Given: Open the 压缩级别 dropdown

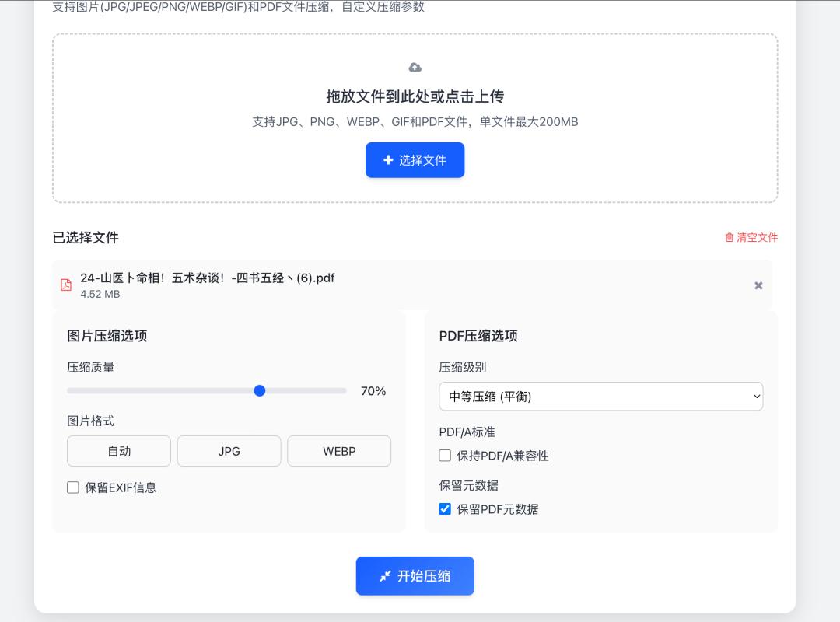Looking at the screenshot, I should point(600,396).
